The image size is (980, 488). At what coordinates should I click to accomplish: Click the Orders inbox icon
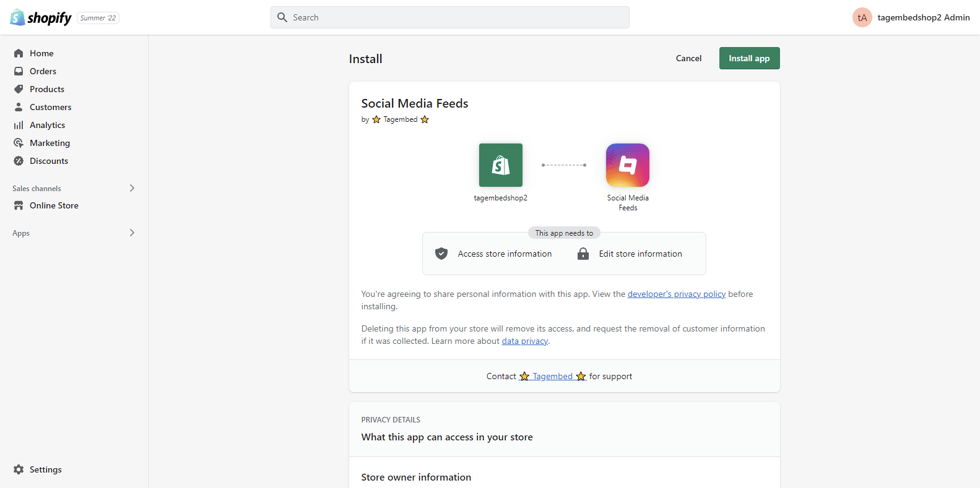coord(19,71)
